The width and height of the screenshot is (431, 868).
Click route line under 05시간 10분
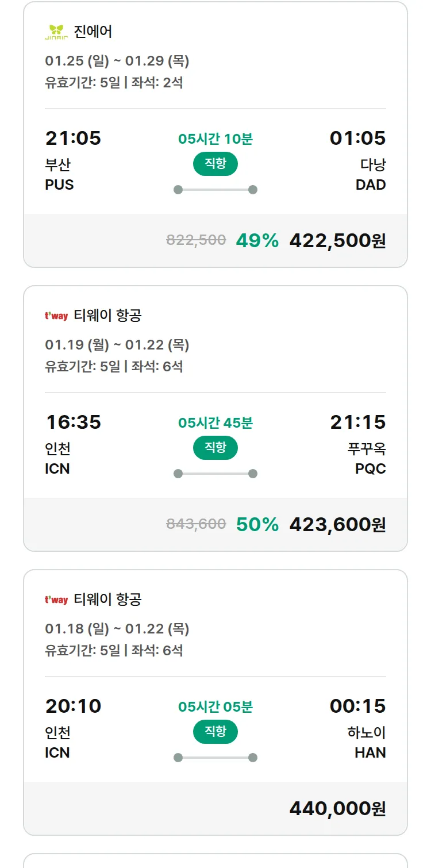click(x=215, y=190)
